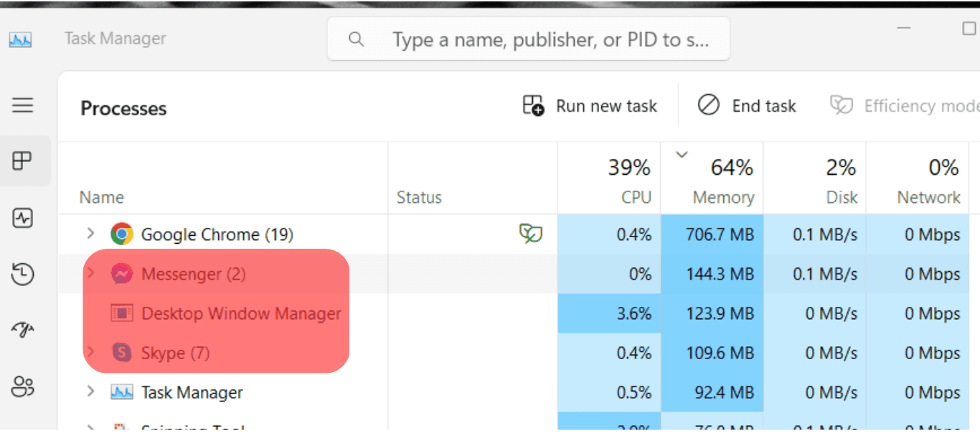Sort processes by Name column
980x433 pixels.
click(x=223, y=179)
